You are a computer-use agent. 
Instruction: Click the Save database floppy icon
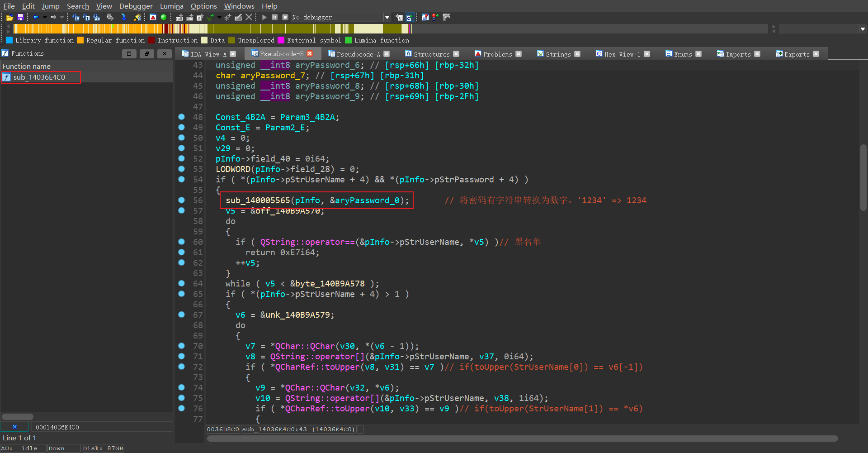click(20, 17)
